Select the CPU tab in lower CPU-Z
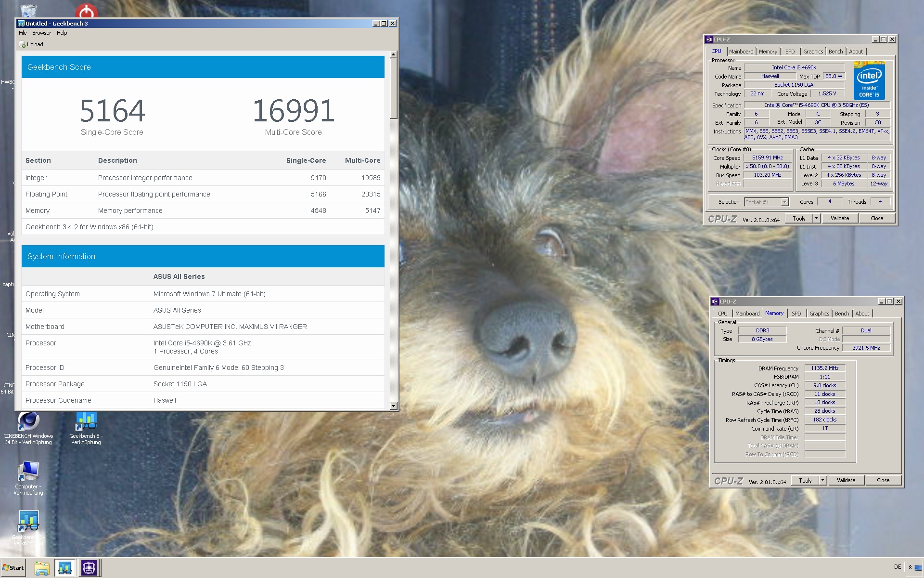 tap(723, 314)
